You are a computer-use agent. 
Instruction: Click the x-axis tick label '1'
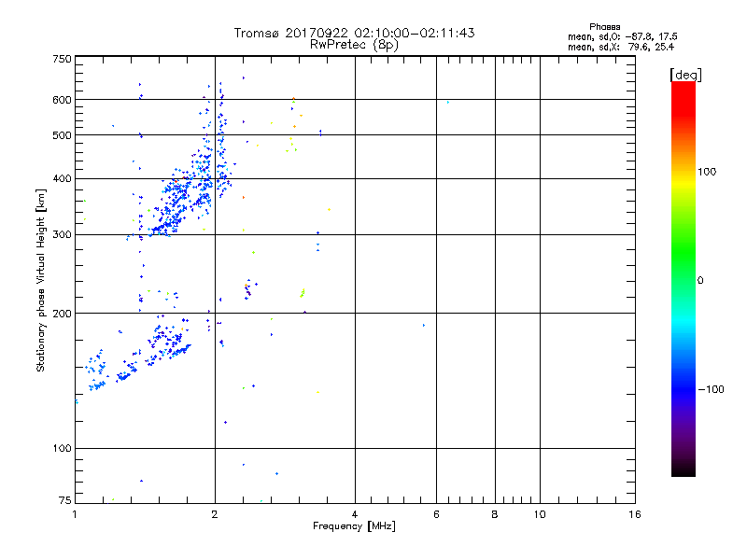[x=75, y=514]
